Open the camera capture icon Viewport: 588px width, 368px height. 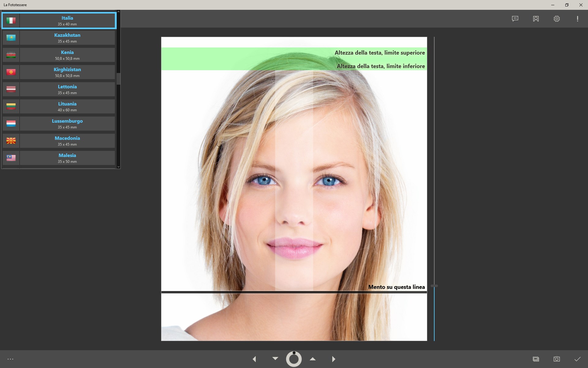(556, 359)
